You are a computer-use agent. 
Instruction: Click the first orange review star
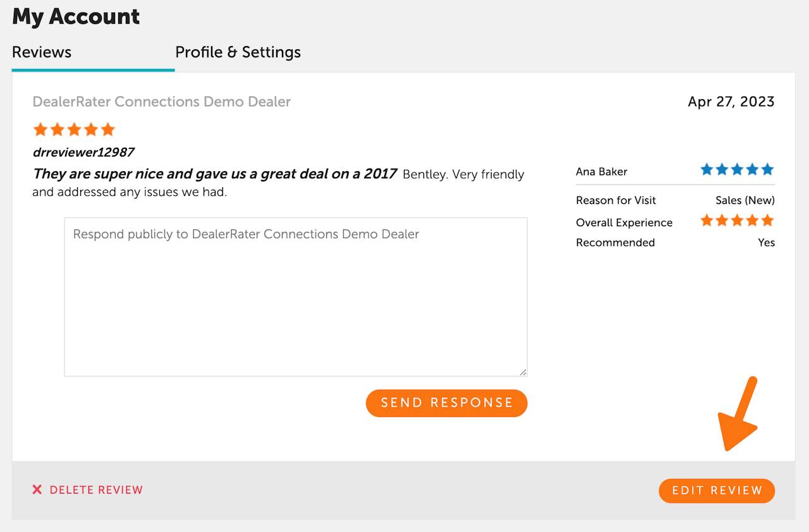(x=40, y=130)
